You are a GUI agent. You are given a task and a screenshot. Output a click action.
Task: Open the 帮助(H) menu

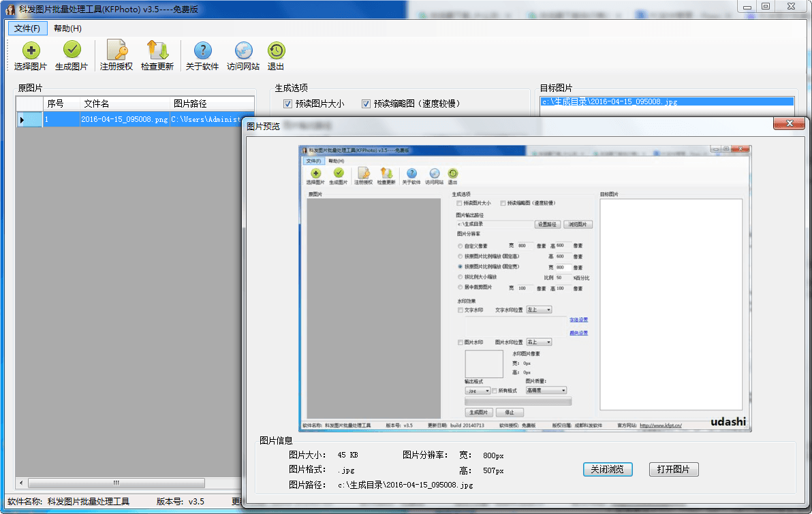click(67, 29)
